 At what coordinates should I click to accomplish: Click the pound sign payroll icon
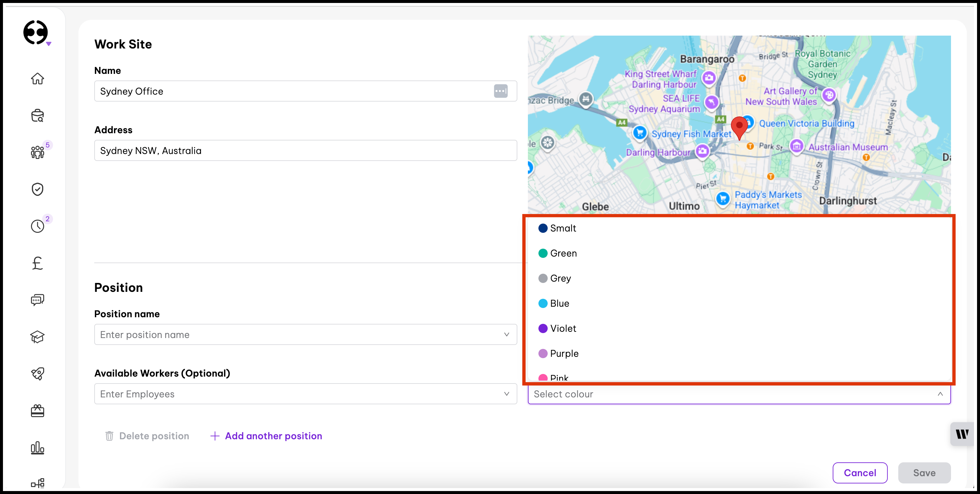[x=37, y=263]
